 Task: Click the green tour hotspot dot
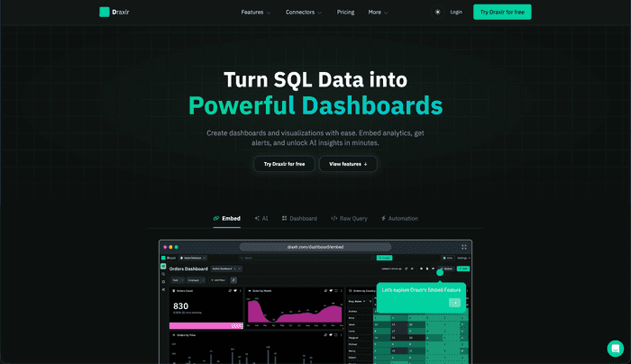pos(440,273)
